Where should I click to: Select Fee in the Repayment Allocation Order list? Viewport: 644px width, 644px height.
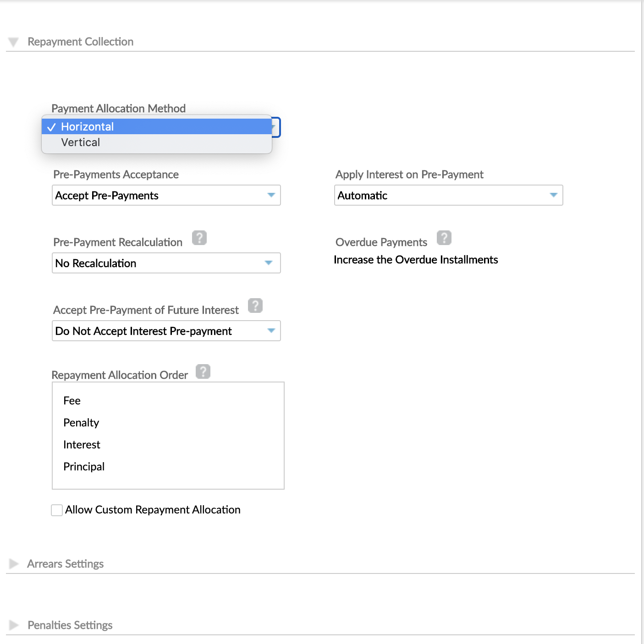[72, 400]
